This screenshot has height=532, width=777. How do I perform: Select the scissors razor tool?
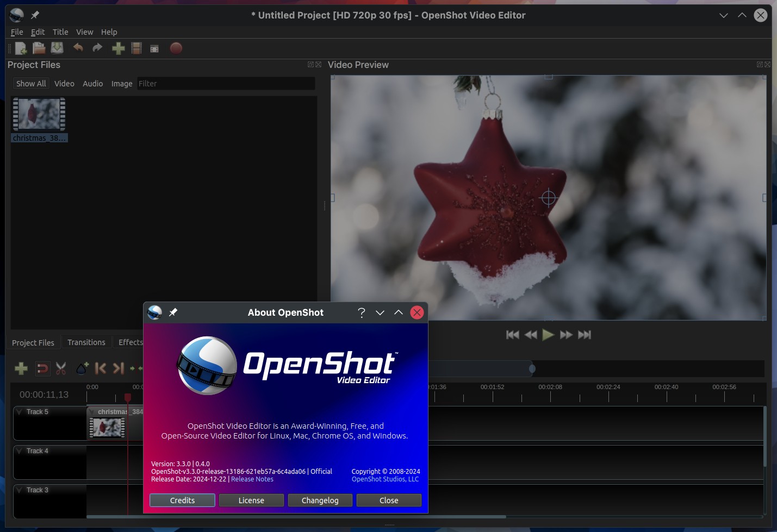(x=61, y=368)
